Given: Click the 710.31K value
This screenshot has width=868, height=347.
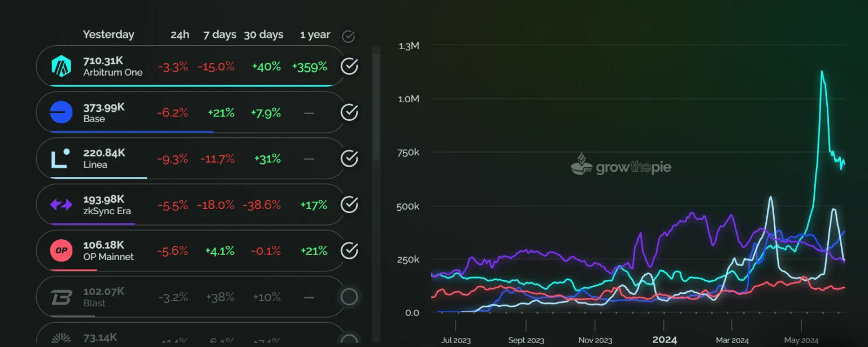Looking at the screenshot, I should [x=103, y=60].
